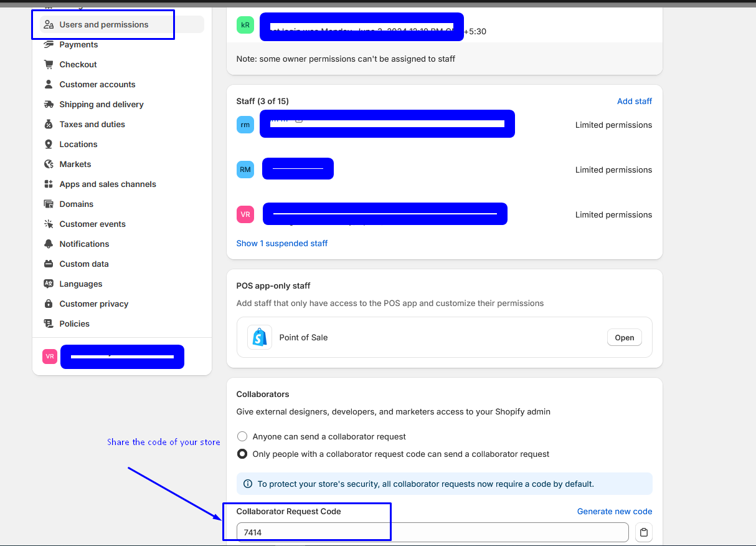The height and width of the screenshot is (546, 756).
Task: Click the green kR owner avatar
Action: (x=245, y=25)
